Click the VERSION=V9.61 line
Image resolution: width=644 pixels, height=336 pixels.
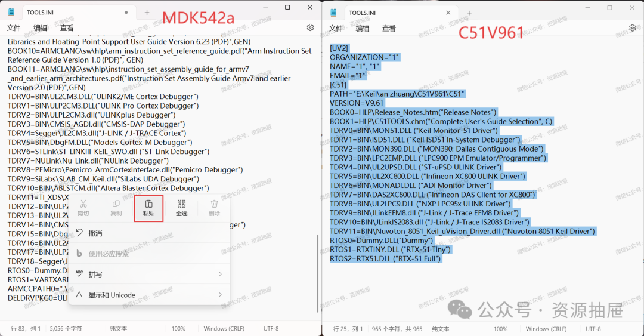[x=357, y=103]
